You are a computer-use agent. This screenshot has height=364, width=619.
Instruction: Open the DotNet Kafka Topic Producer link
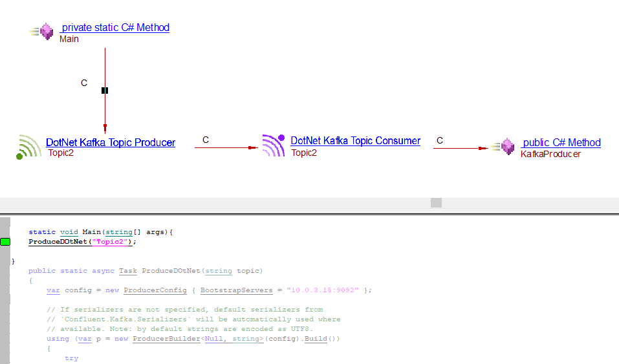click(x=111, y=142)
